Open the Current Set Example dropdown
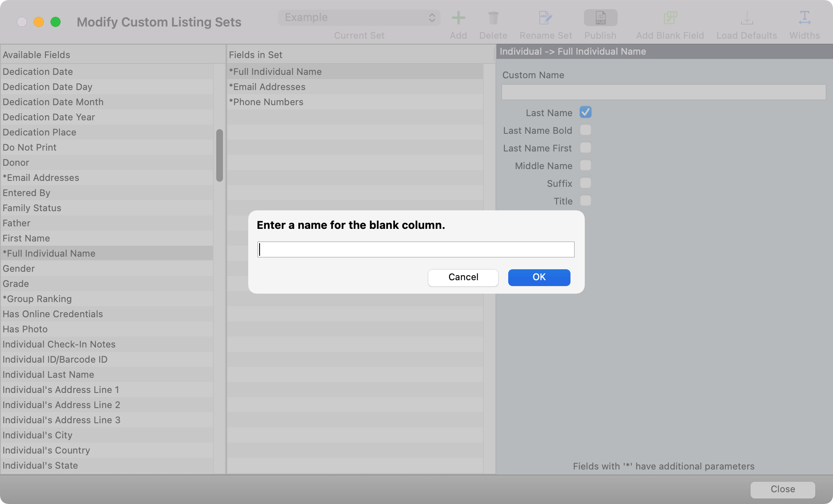Viewport: 833px width, 504px height. pyautogui.click(x=359, y=18)
